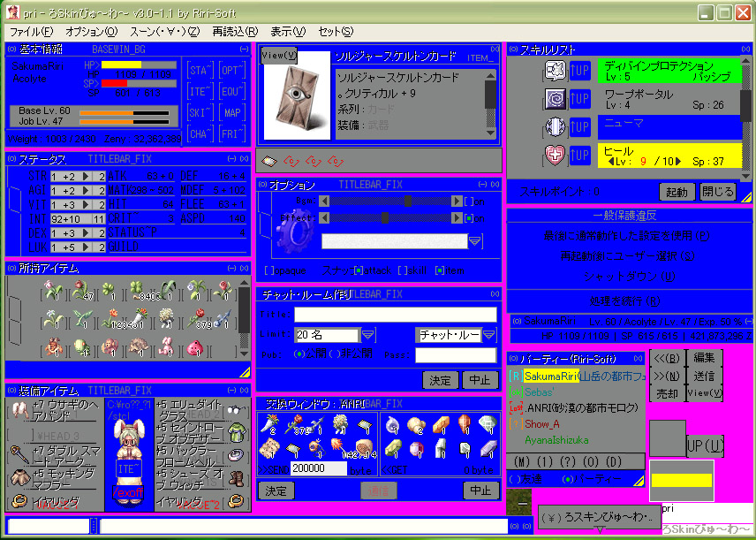Click the Warp Portal skill icon
Image resolution: width=756 pixels, height=540 pixels.
click(x=554, y=98)
